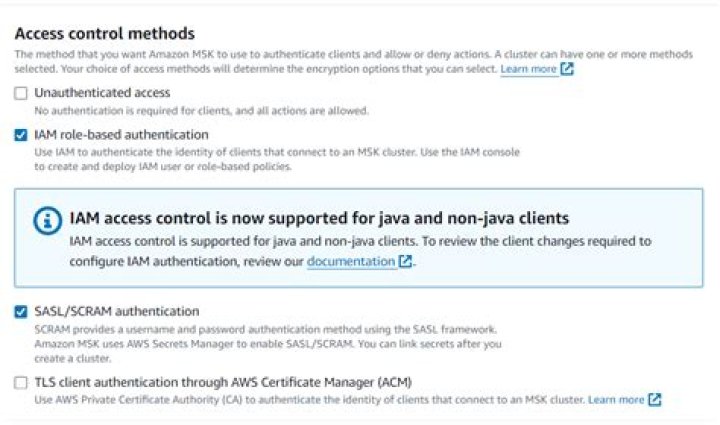The height and width of the screenshot is (425, 720).
Task: Enable TLS client authentication through ACM checkbox
Action: pyautogui.click(x=21, y=382)
